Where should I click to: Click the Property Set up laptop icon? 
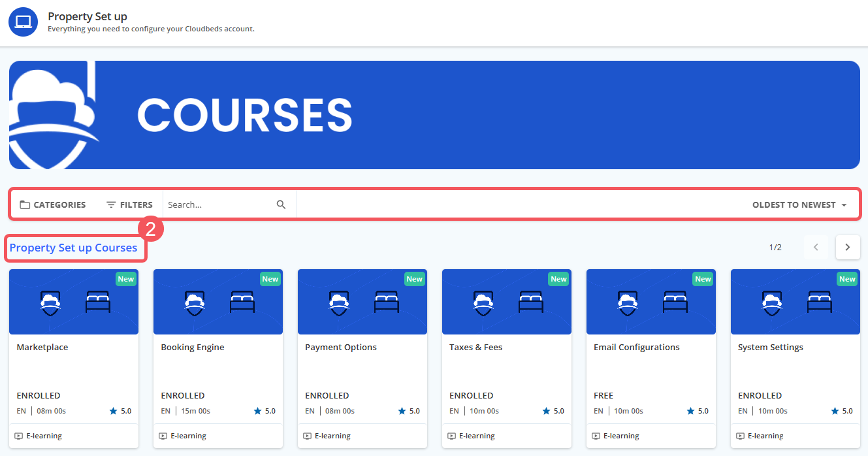pos(24,22)
